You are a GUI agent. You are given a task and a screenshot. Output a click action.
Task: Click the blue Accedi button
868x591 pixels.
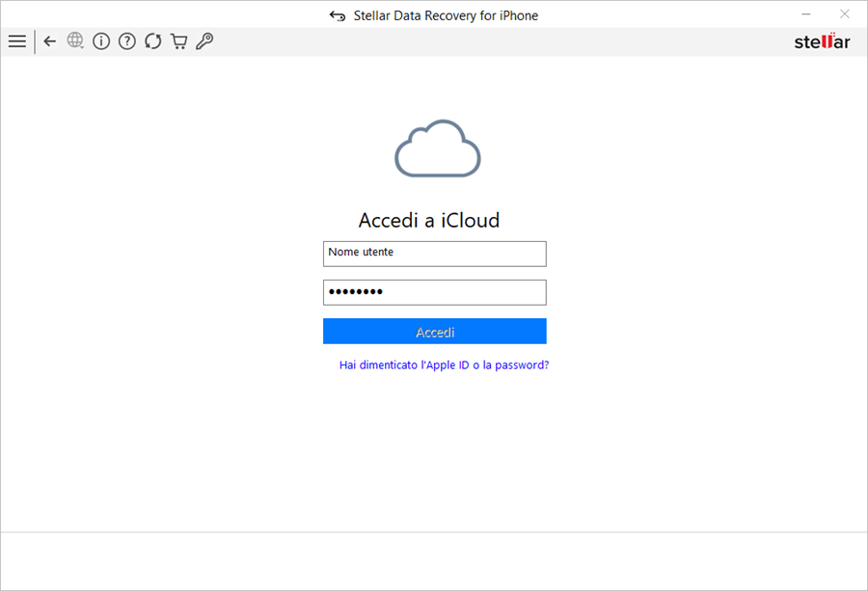[435, 331]
